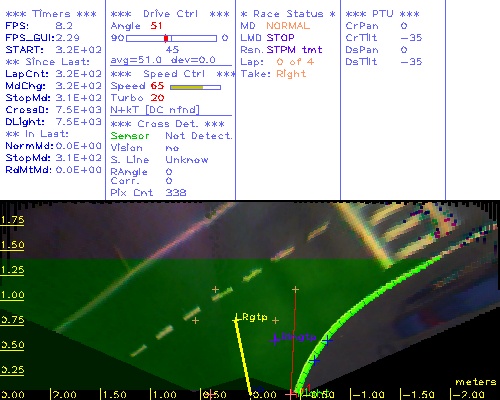Click the yellow plus marker beside the 1.00 dashed segment
This screenshot has height=400, width=500.
coord(215,289)
